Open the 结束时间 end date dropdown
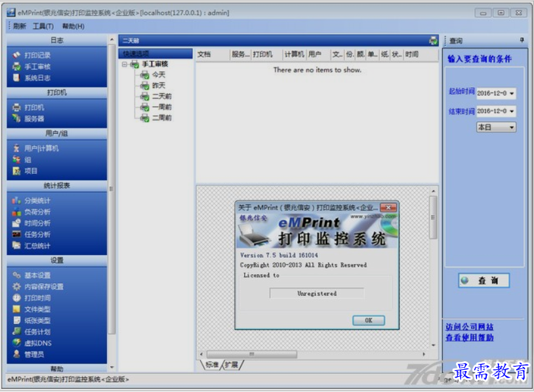Viewport: 534px width, 392px height. click(x=511, y=112)
